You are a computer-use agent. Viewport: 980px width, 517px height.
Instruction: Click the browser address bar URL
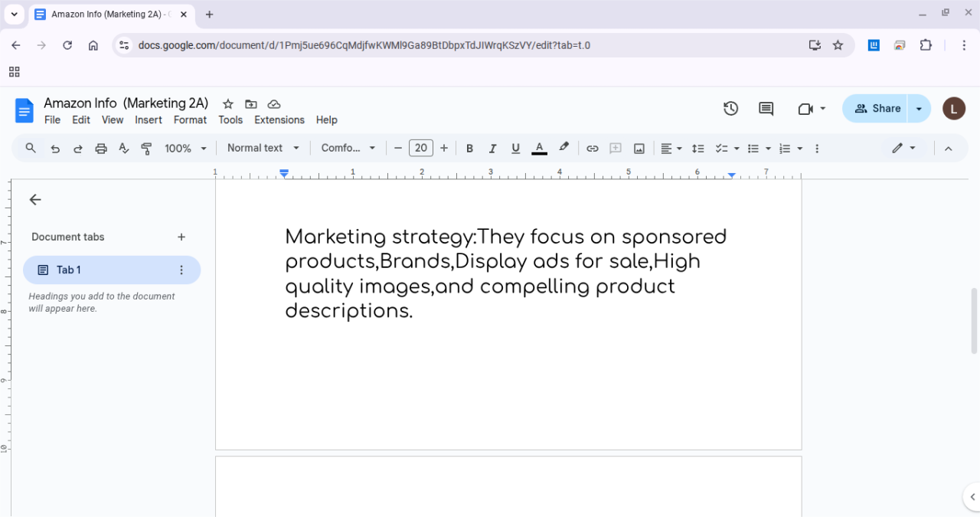pyautogui.click(x=364, y=45)
